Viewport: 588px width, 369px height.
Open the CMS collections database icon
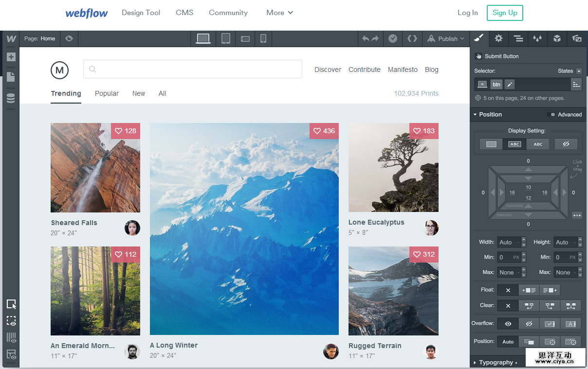[x=11, y=98]
